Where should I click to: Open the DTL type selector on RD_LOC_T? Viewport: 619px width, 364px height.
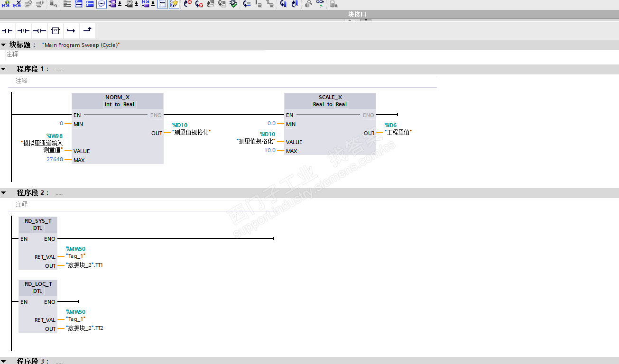(38, 291)
